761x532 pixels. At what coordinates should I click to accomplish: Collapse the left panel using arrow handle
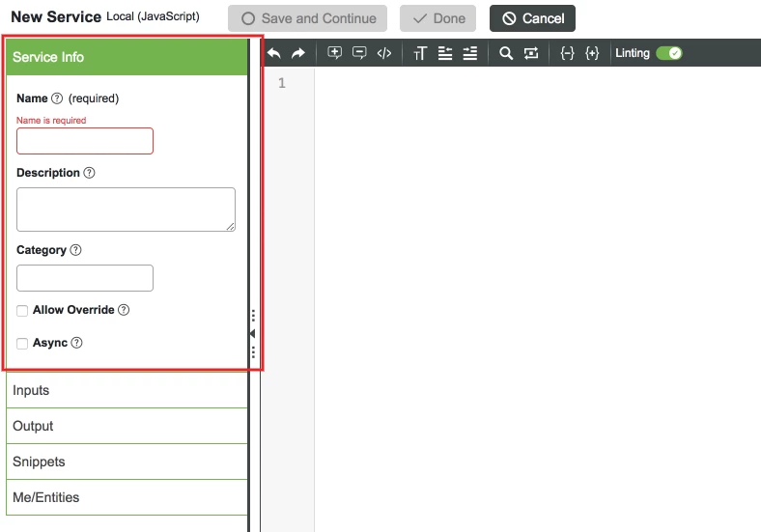(x=252, y=333)
